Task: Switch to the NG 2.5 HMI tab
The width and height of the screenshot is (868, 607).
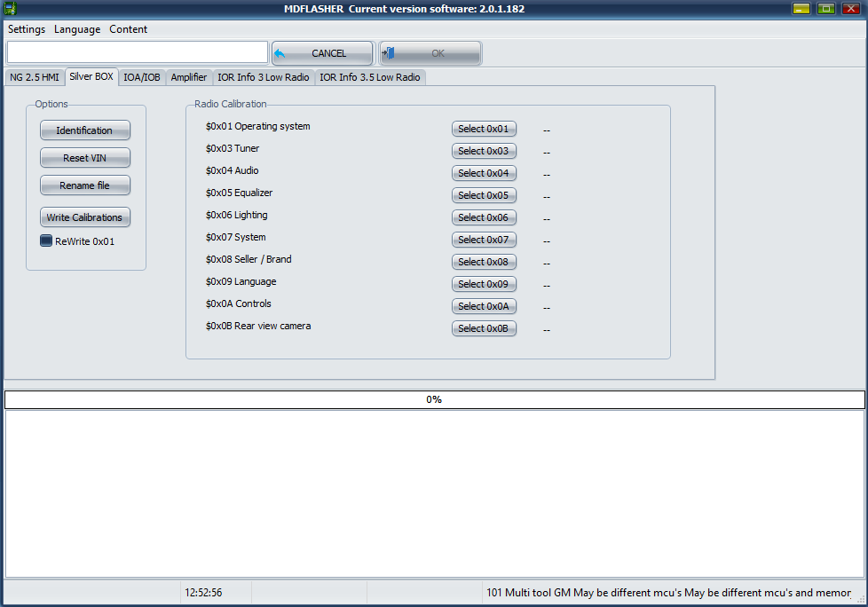Action: tap(34, 77)
